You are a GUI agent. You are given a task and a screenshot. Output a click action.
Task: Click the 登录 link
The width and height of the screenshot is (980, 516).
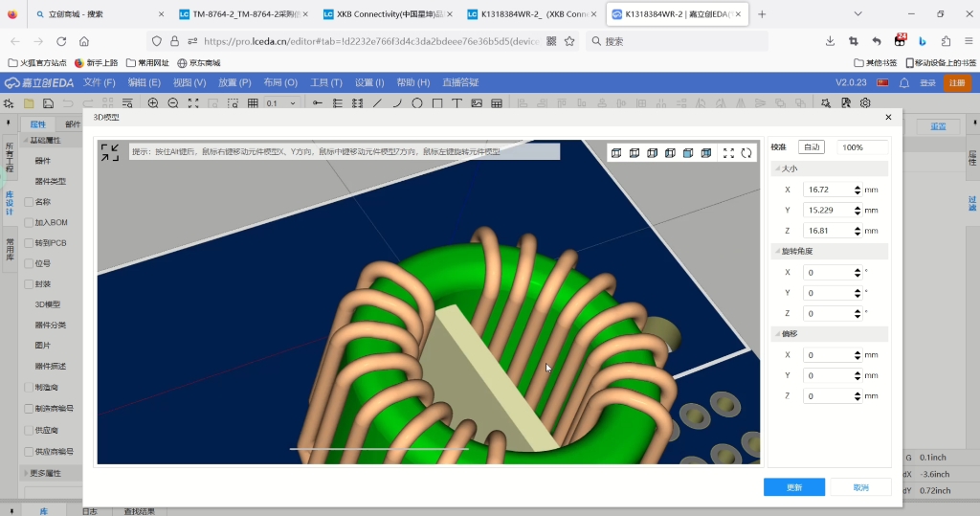pyautogui.click(x=928, y=82)
